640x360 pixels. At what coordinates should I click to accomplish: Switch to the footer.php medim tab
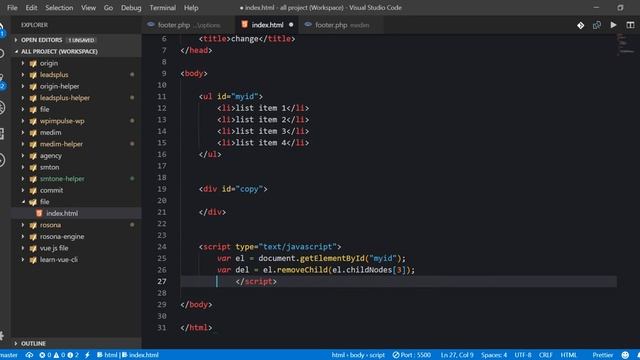click(x=341, y=25)
